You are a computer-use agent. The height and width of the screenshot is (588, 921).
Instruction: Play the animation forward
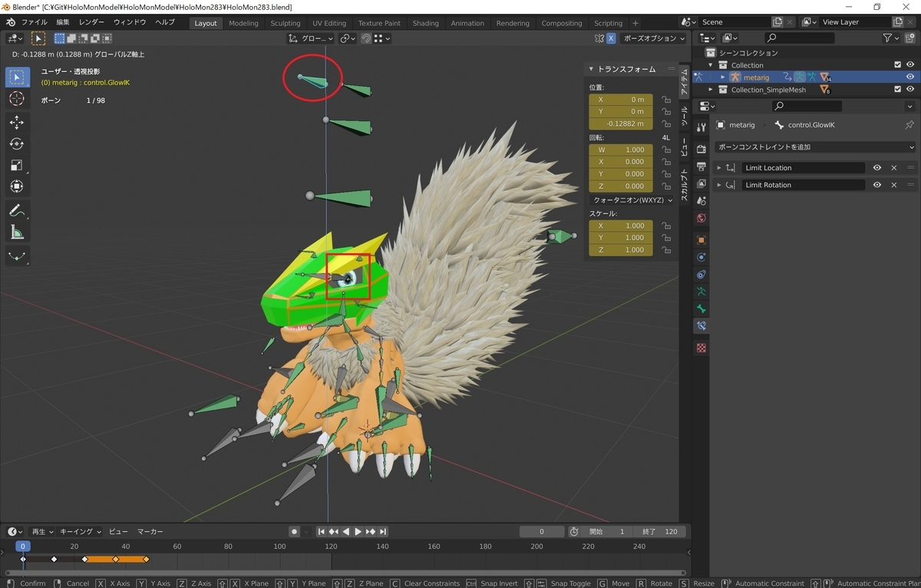point(358,531)
